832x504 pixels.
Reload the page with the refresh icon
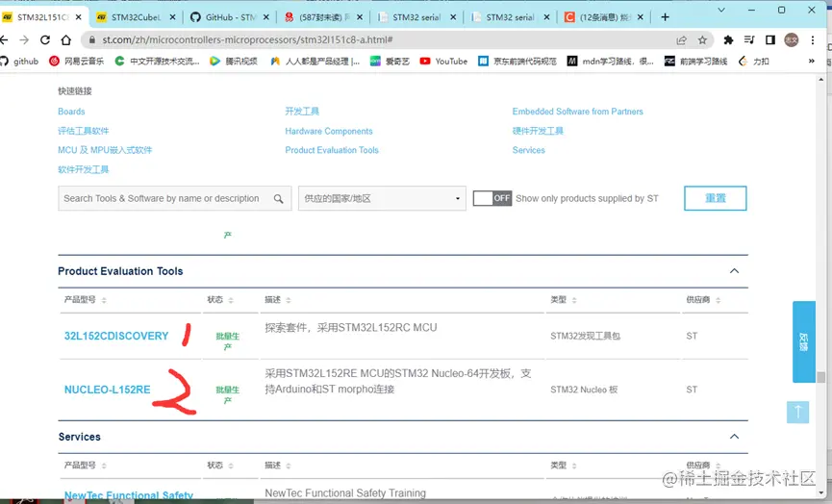[x=45, y=39]
